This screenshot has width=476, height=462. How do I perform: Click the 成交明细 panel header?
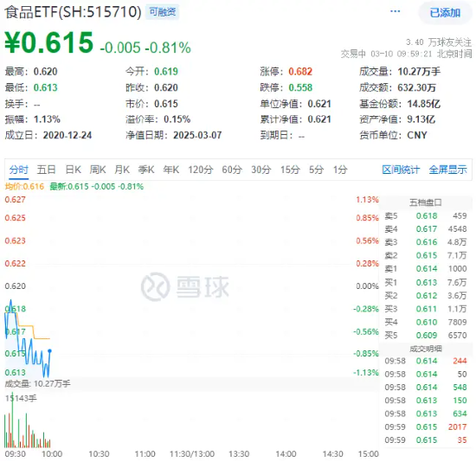pyautogui.click(x=425, y=349)
